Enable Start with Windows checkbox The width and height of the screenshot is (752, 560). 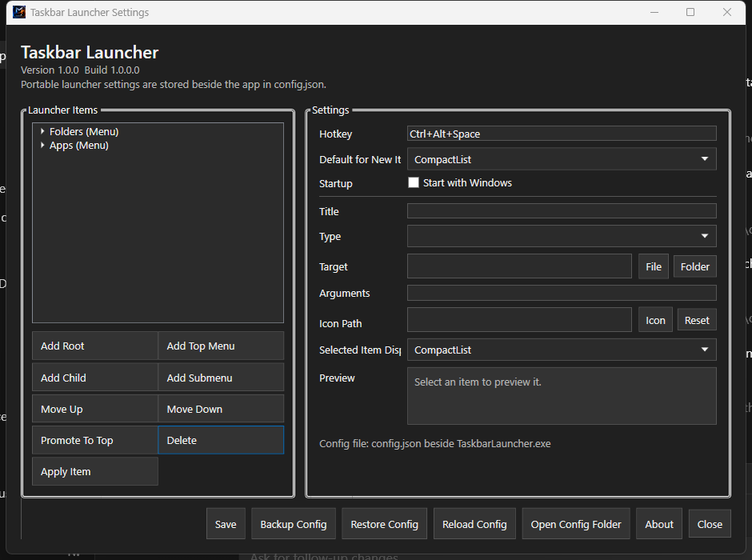(x=414, y=182)
